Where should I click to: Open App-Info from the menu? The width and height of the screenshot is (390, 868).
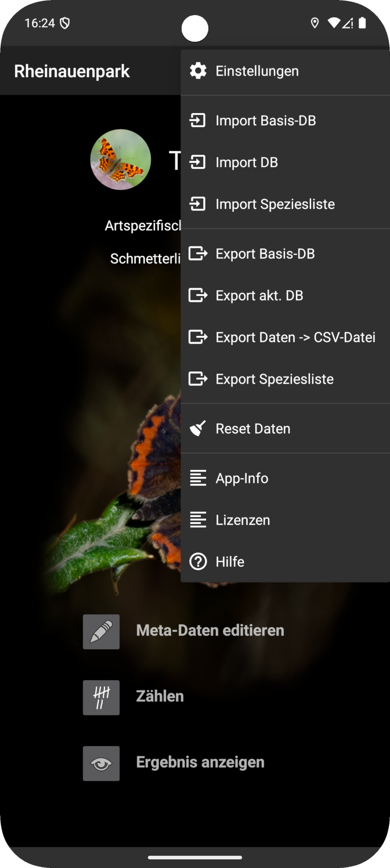click(242, 478)
